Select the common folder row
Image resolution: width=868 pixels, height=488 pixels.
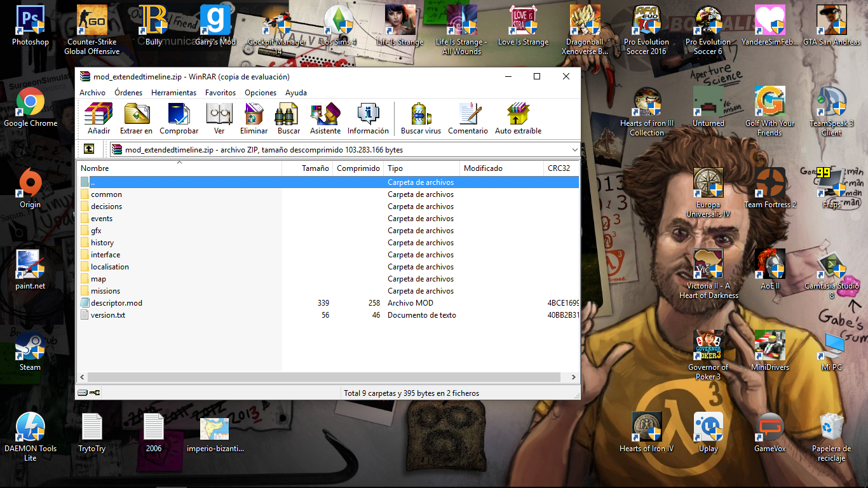[329, 194]
